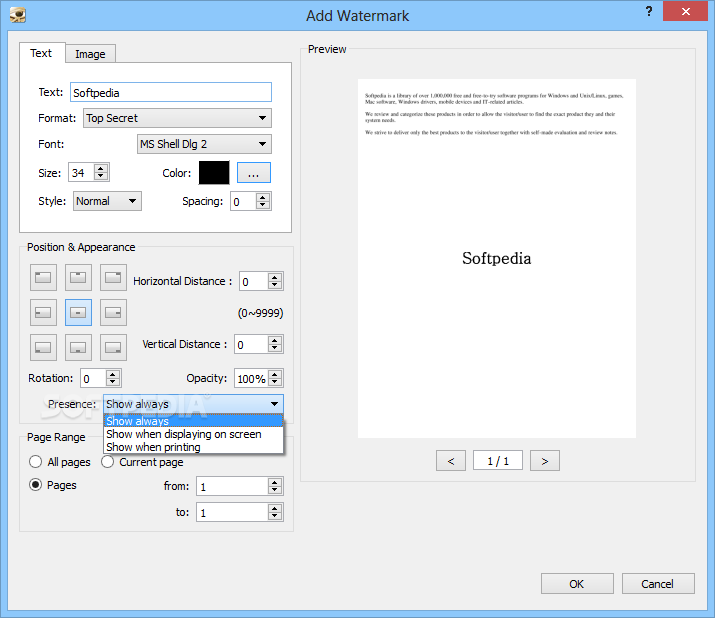This screenshot has width=715, height=618.
Task: Decrease the 'from' page number
Action: (x=275, y=490)
